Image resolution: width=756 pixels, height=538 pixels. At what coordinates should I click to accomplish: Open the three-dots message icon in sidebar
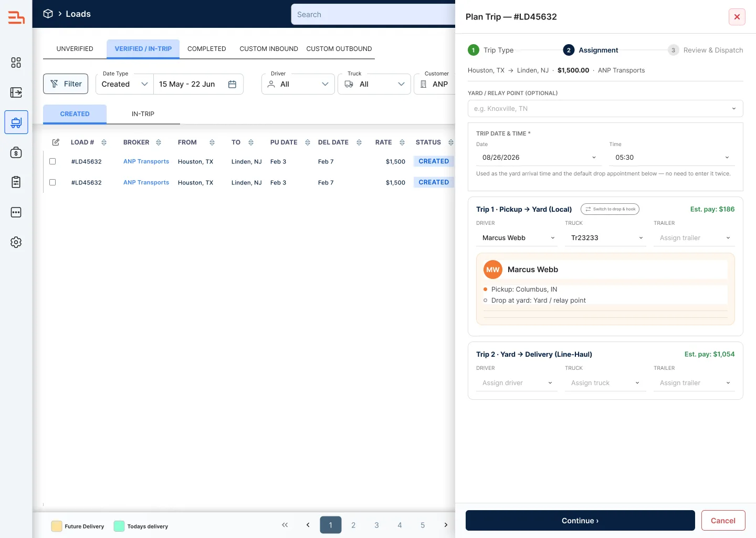click(16, 212)
